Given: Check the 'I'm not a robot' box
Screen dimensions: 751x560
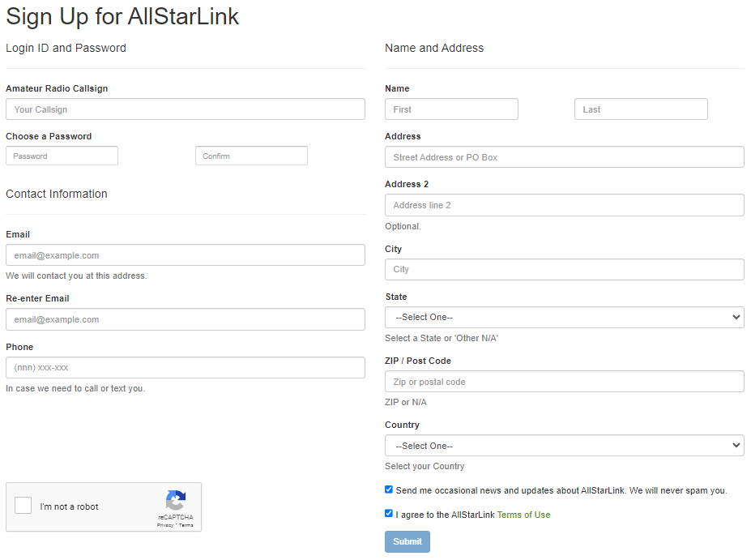Looking at the screenshot, I should pyautogui.click(x=23, y=507).
